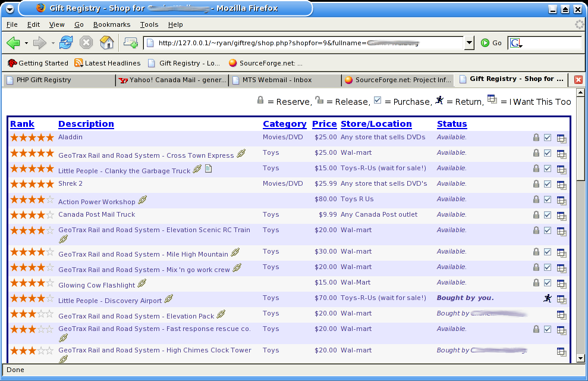Reserve the Shrek 2 item with lock icon
Screen dimensions: 588x381
[x=536, y=184]
